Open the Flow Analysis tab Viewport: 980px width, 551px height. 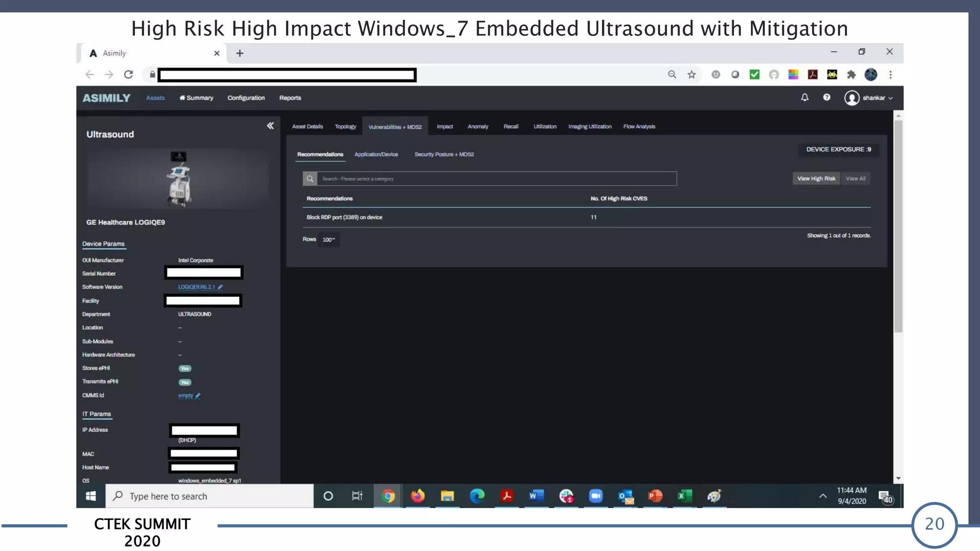click(639, 127)
